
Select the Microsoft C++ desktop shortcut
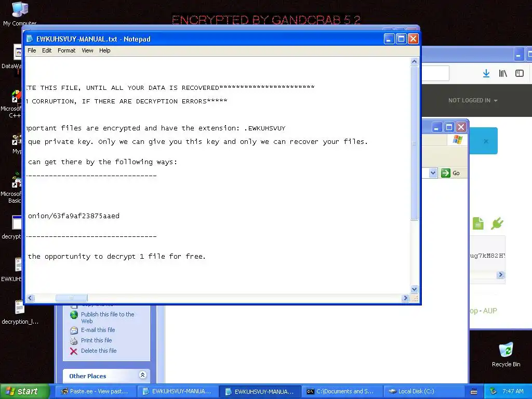coord(11,103)
